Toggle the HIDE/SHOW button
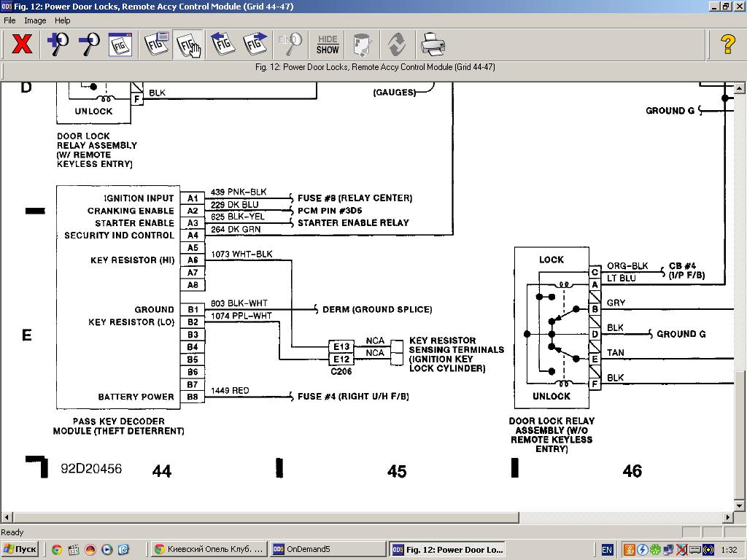 [328, 44]
